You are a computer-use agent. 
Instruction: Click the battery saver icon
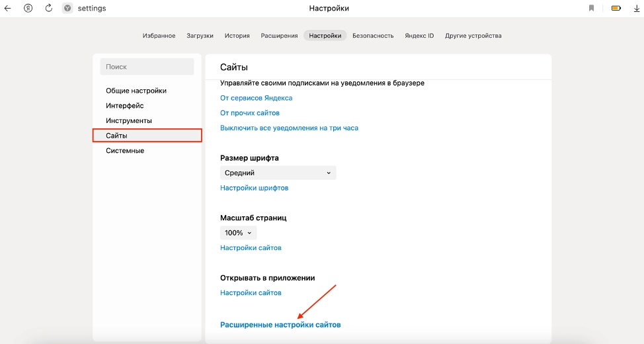click(x=616, y=8)
